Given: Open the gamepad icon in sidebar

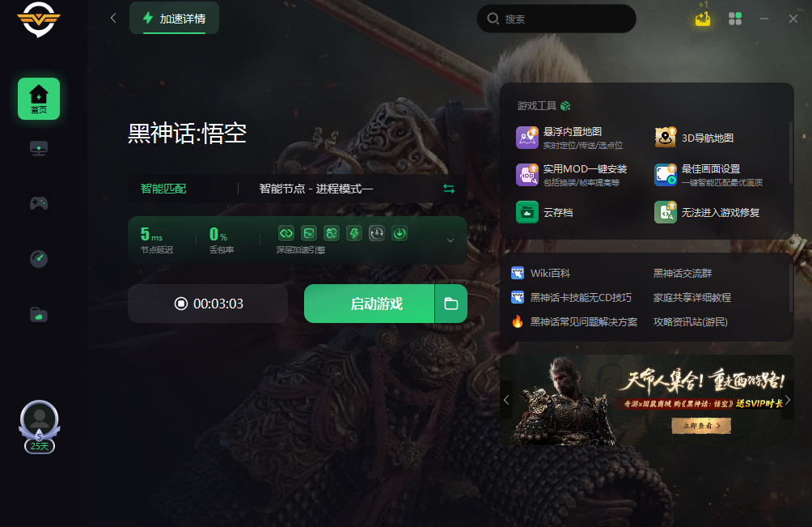Looking at the screenshot, I should tap(39, 203).
